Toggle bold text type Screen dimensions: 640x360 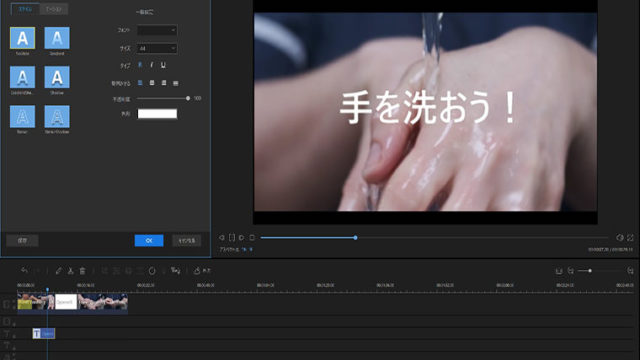[x=140, y=65]
